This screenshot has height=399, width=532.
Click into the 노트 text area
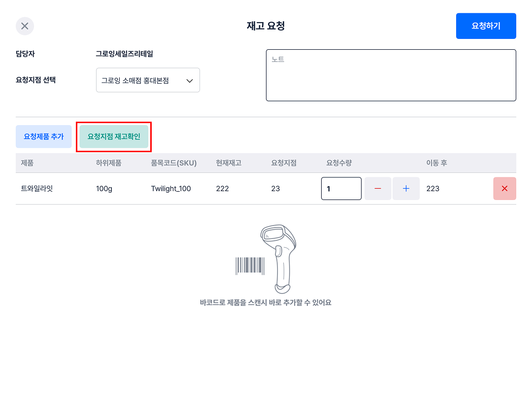(x=391, y=75)
